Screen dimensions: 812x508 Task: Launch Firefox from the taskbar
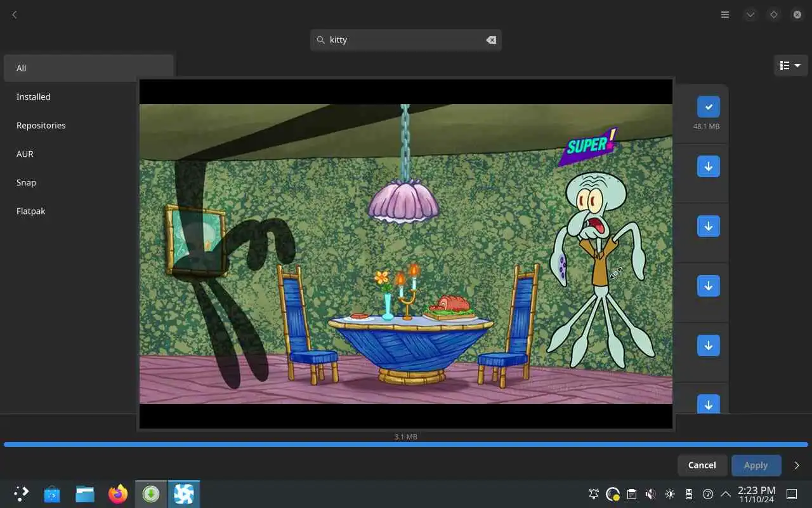[118, 494]
